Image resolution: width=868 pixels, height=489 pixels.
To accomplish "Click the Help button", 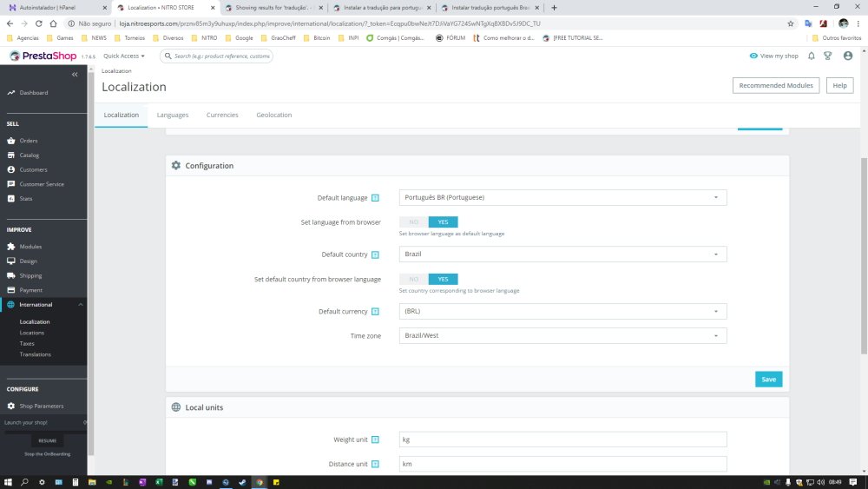I will point(839,85).
